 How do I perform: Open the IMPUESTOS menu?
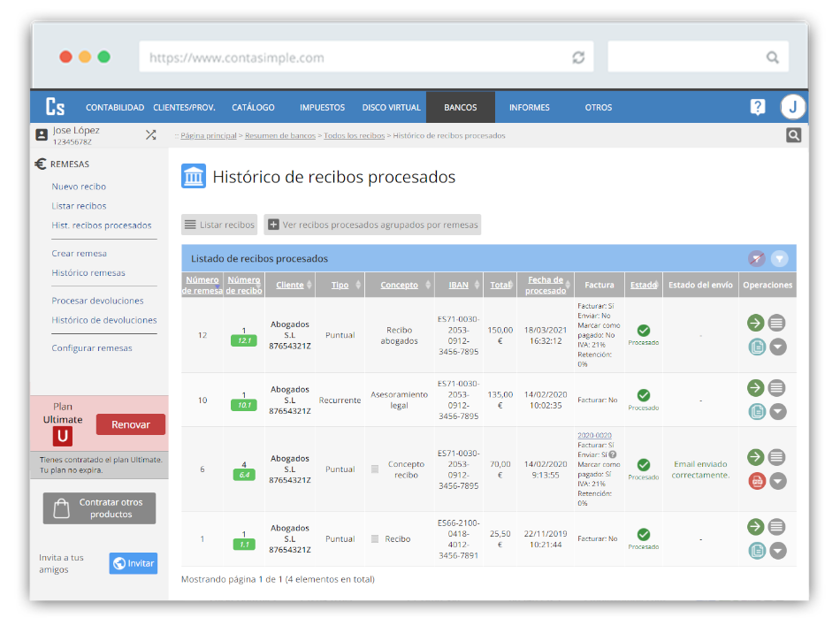(x=322, y=108)
